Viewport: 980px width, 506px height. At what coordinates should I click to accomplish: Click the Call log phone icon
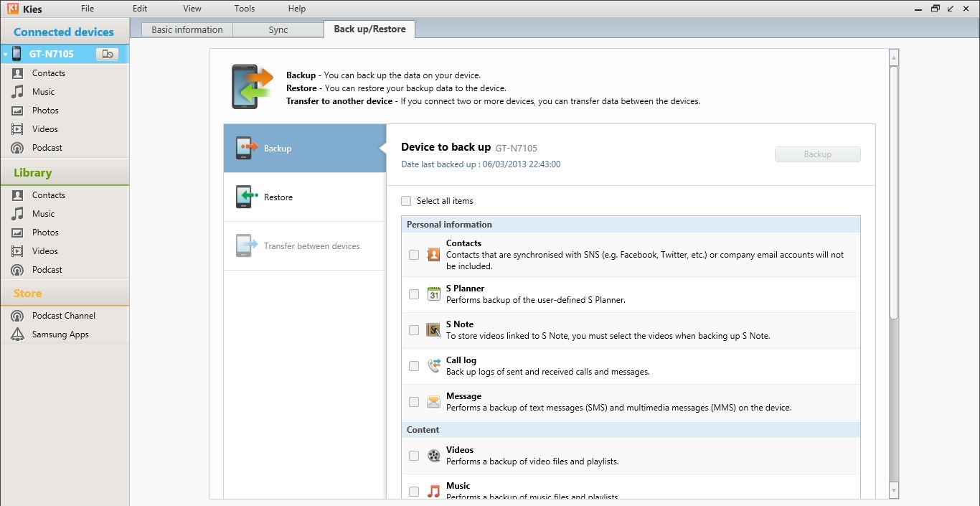pyautogui.click(x=433, y=365)
